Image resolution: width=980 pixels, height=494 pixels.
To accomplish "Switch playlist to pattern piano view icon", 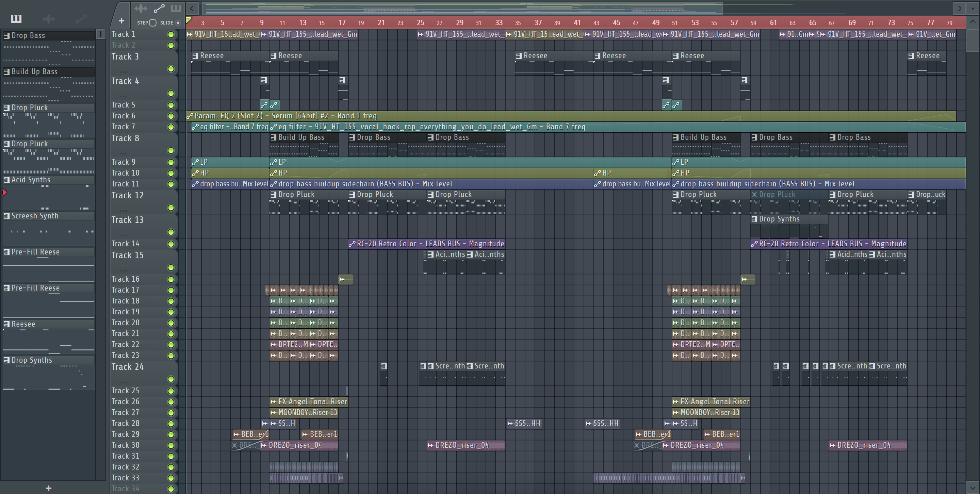I will click(176, 8).
